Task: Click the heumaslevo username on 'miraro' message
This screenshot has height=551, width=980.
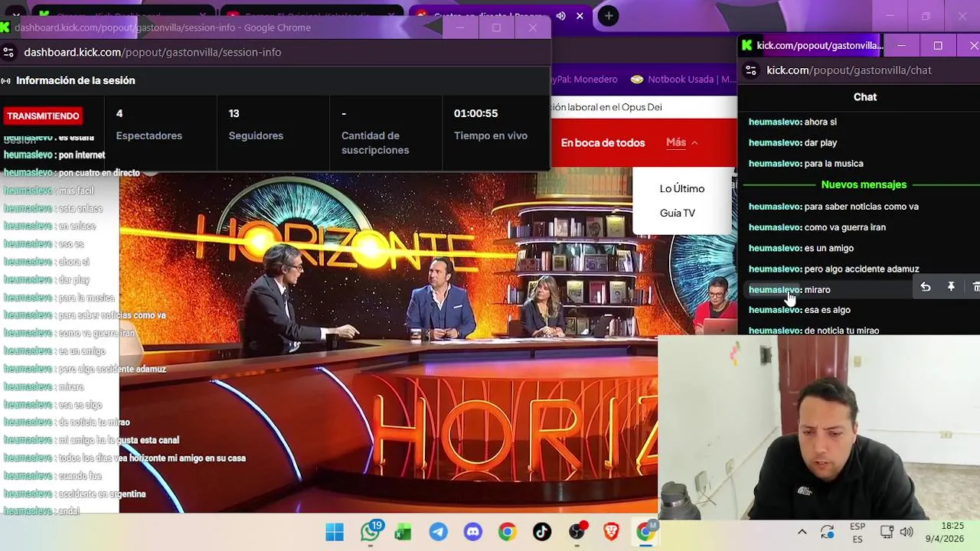Action: tap(774, 289)
